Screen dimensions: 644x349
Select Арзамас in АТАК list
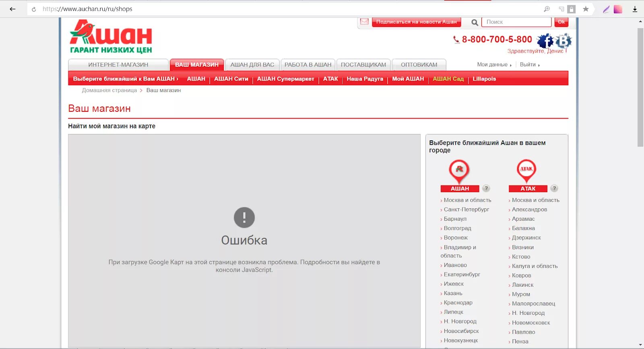(523, 219)
